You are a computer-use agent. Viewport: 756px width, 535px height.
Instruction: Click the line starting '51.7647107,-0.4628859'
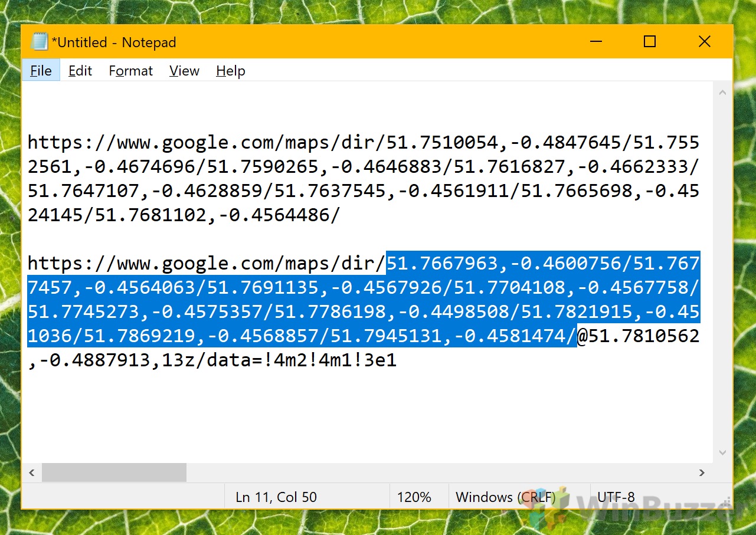point(364,191)
